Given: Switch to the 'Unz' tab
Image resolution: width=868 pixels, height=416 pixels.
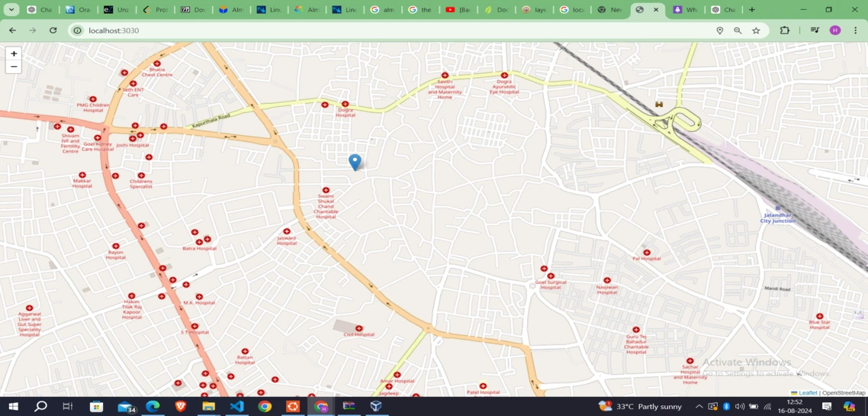Looking at the screenshot, I should click(116, 9).
